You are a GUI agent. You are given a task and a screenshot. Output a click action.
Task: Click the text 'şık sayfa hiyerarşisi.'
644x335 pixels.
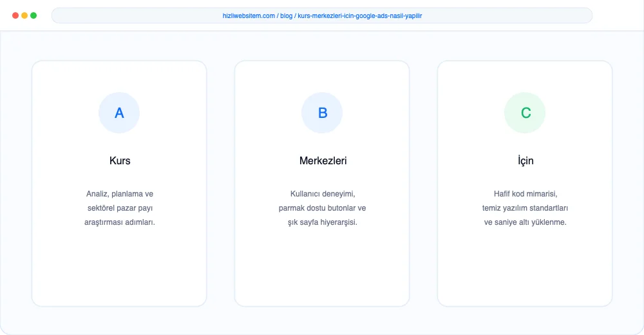[x=323, y=222]
